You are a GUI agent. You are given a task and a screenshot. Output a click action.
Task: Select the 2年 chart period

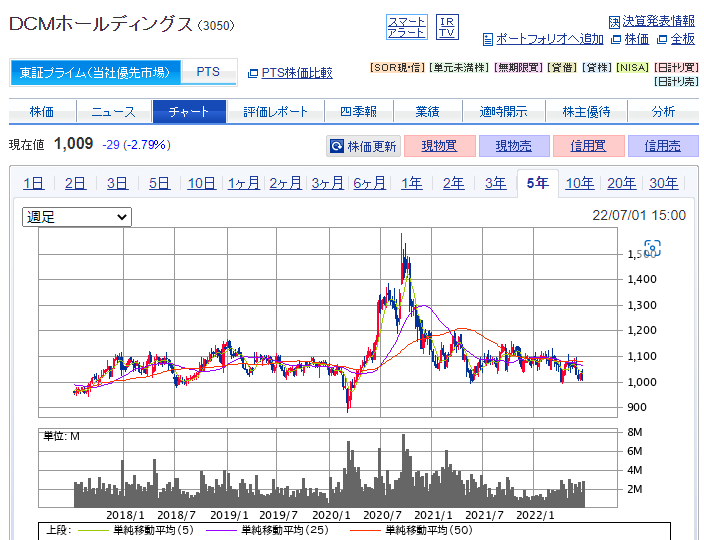point(453,183)
